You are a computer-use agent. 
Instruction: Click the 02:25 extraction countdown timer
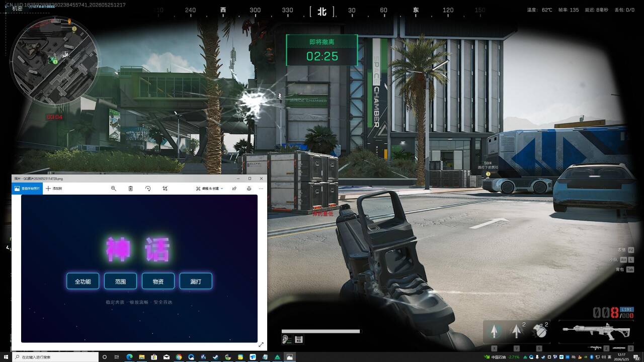click(323, 56)
